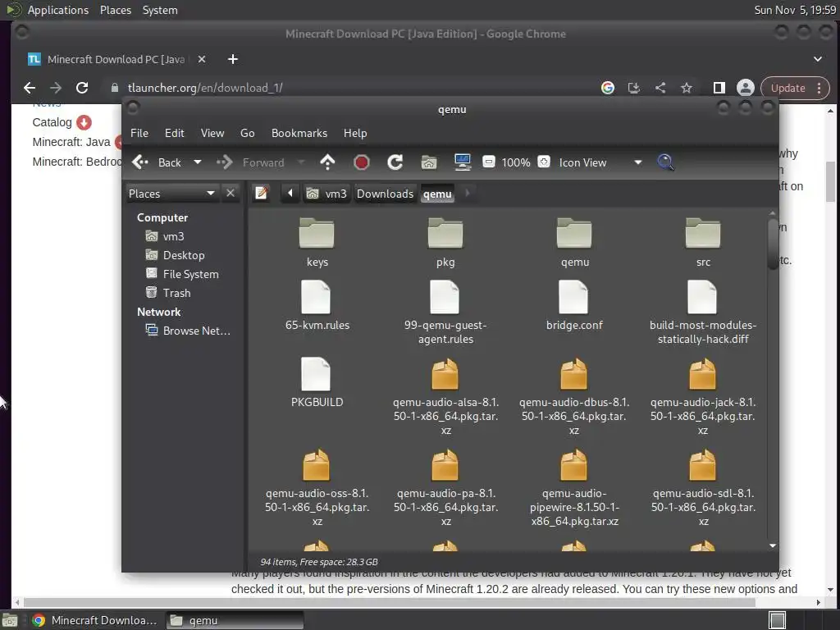Open the Applications menu in top panel

click(x=58, y=10)
